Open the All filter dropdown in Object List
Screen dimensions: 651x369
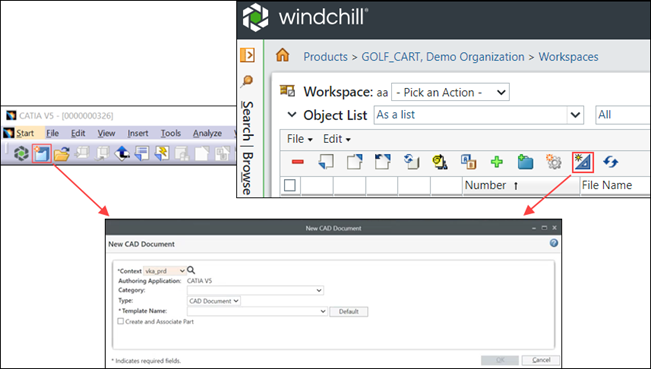pyautogui.click(x=623, y=115)
